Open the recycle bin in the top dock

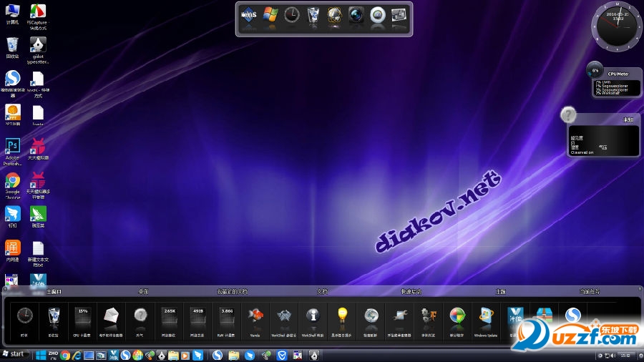point(313,15)
